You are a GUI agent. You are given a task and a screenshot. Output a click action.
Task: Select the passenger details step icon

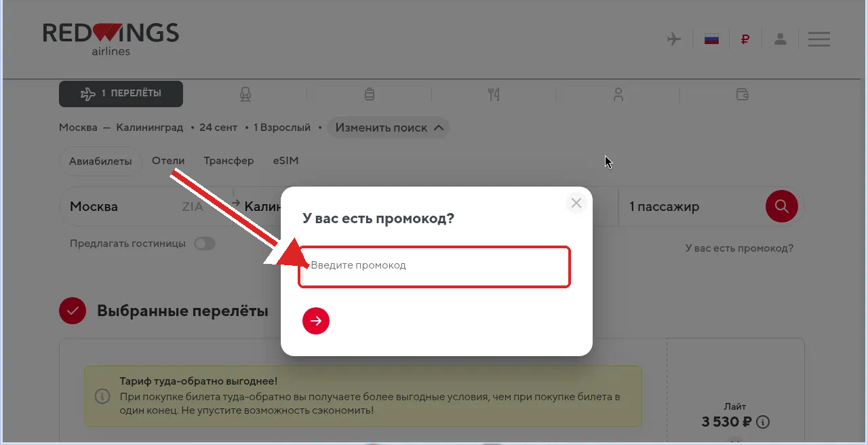(x=618, y=94)
